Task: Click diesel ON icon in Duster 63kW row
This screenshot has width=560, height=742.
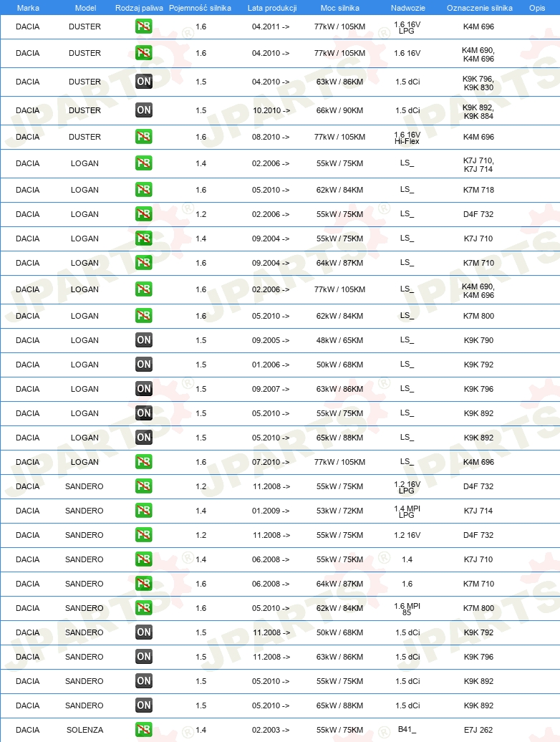Action: [x=144, y=82]
